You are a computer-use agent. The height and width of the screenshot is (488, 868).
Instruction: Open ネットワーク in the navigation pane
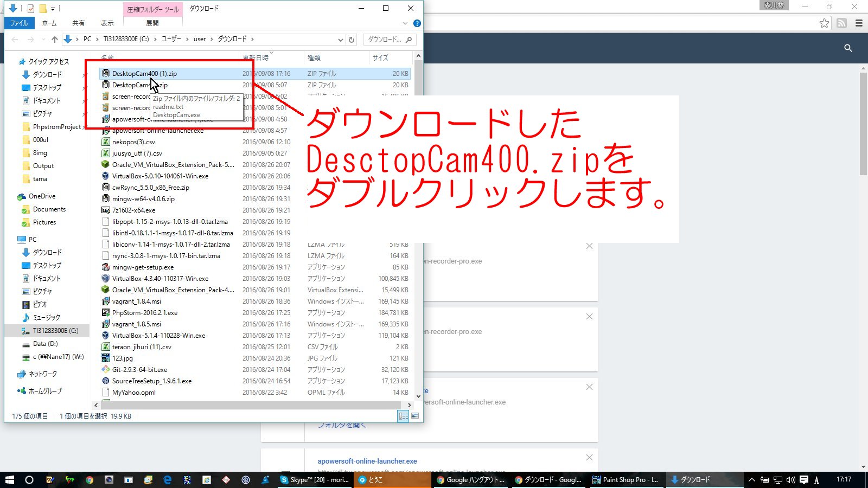[42, 374]
